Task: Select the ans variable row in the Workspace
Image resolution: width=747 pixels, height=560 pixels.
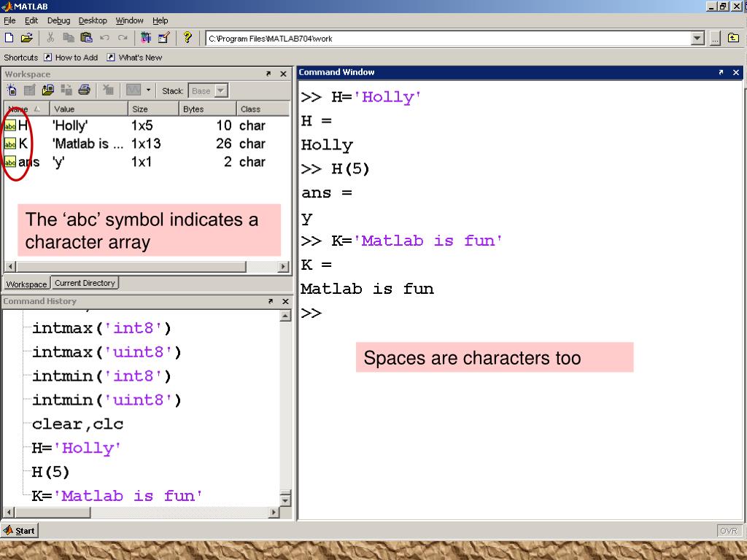Action: [x=146, y=163]
